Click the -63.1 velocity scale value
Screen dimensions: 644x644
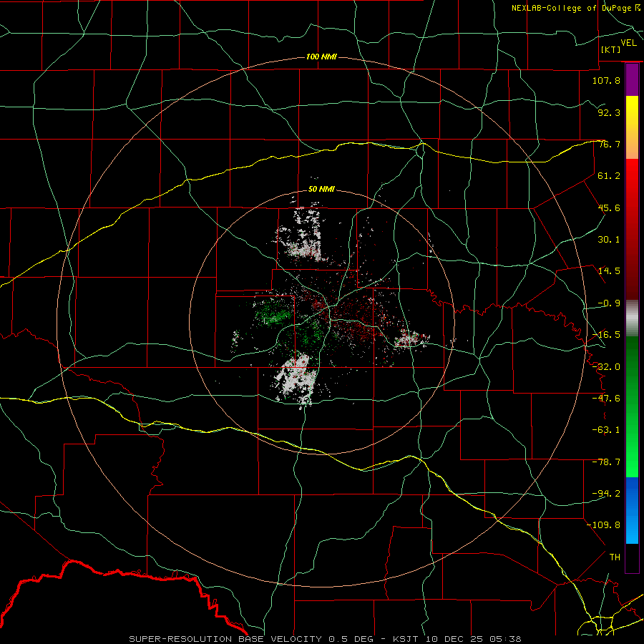click(x=606, y=430)
